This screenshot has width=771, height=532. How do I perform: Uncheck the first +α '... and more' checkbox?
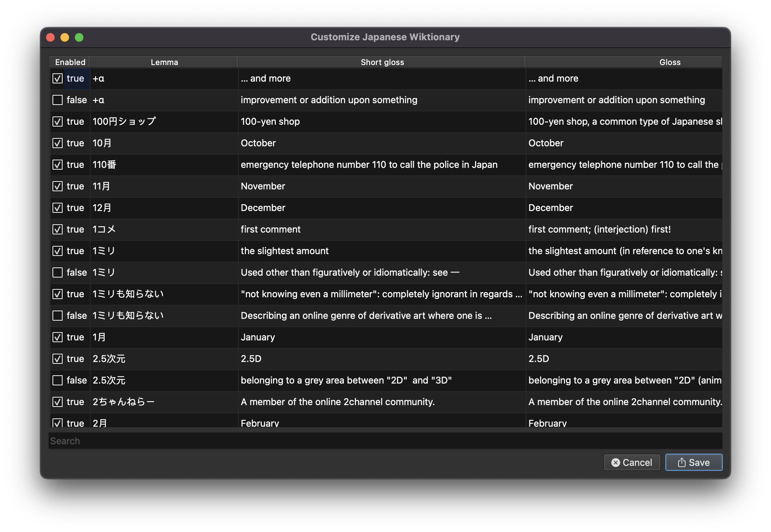(x=58, y=78)
